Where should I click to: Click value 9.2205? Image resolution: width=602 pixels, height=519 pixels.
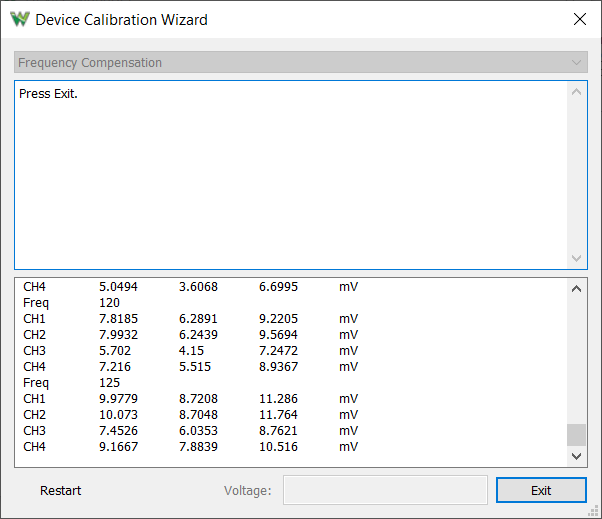click(x=278, y=319)
